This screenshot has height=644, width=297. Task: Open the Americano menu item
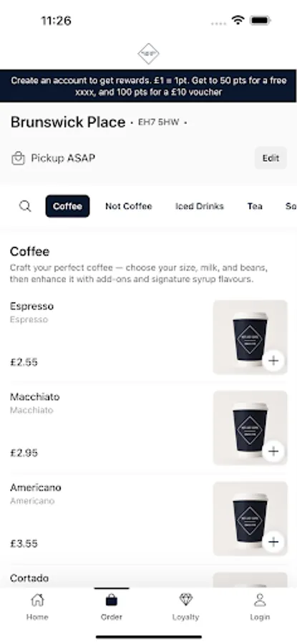point(148,519)
